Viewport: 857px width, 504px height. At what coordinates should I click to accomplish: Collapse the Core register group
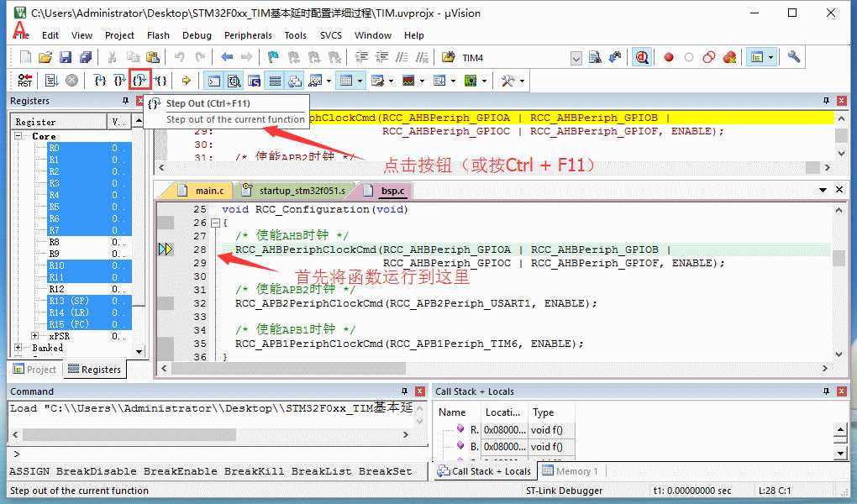pyautogui.click(x=18, y=135)
